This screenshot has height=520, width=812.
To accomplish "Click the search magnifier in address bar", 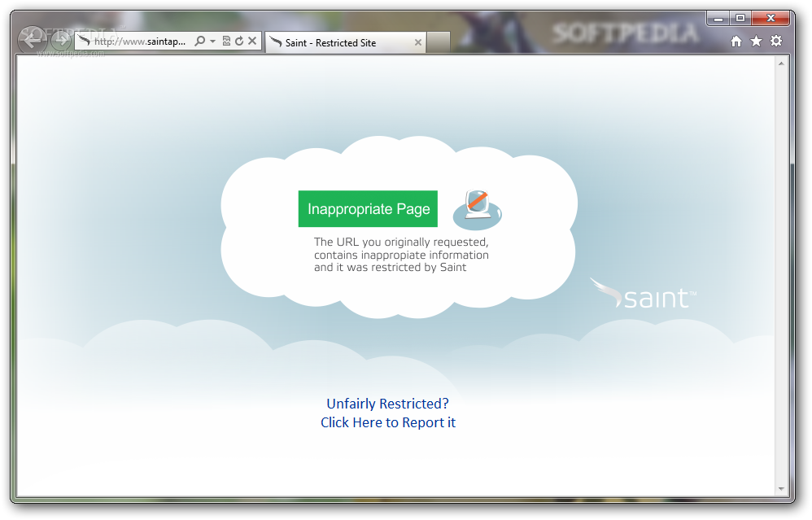I will 199,41.
